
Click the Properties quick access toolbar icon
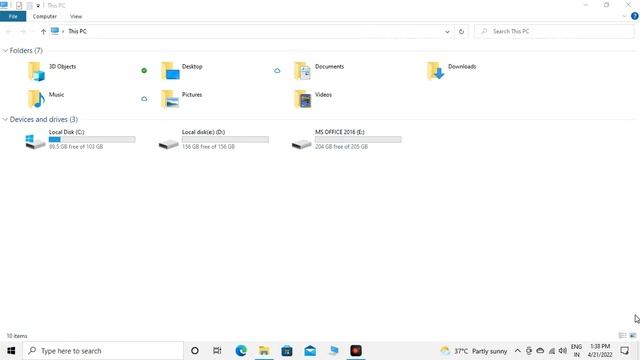point(19,5)
